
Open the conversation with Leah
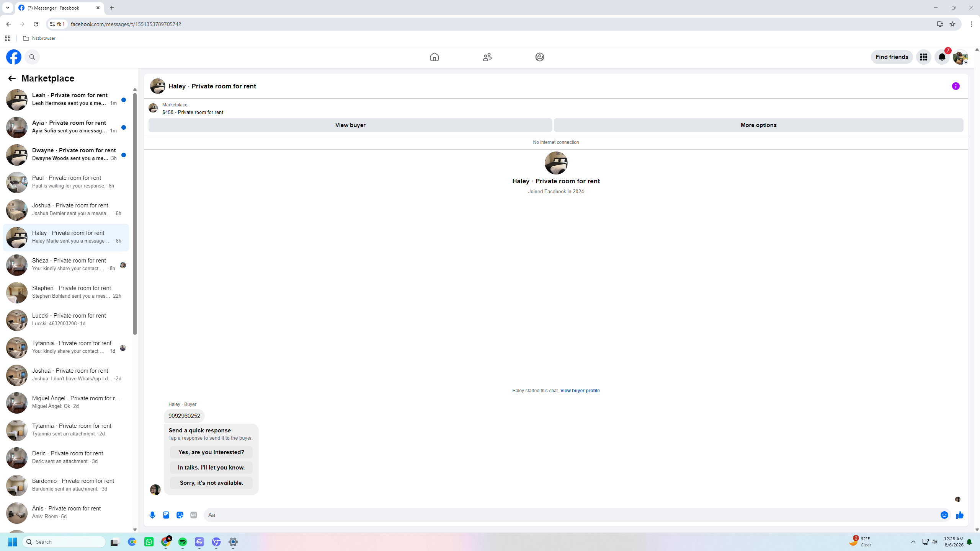[x=66, y=100]
